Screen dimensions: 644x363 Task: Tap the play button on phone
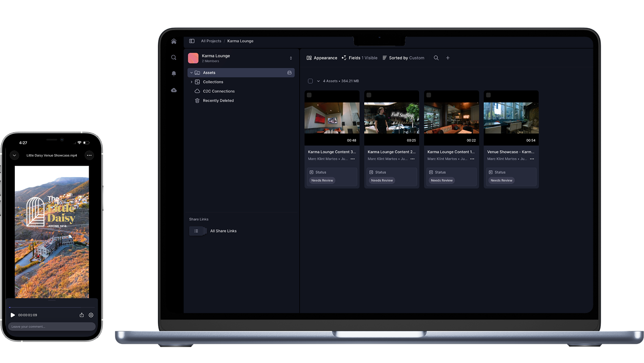coord(13,315)
